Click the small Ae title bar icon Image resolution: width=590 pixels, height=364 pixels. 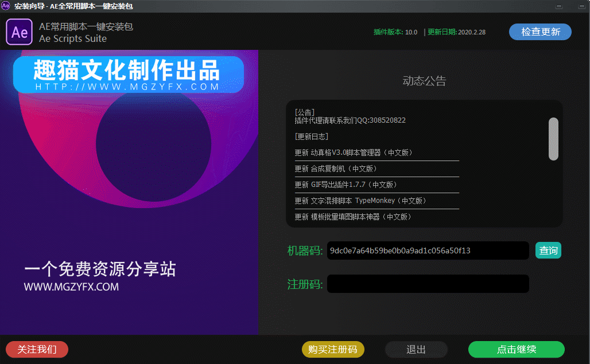(x=5, y=6)
